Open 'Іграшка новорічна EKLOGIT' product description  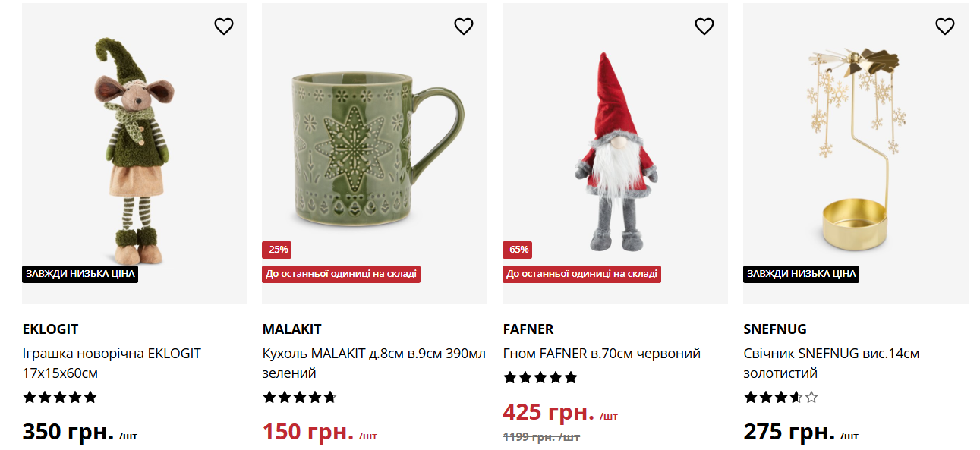112,363
